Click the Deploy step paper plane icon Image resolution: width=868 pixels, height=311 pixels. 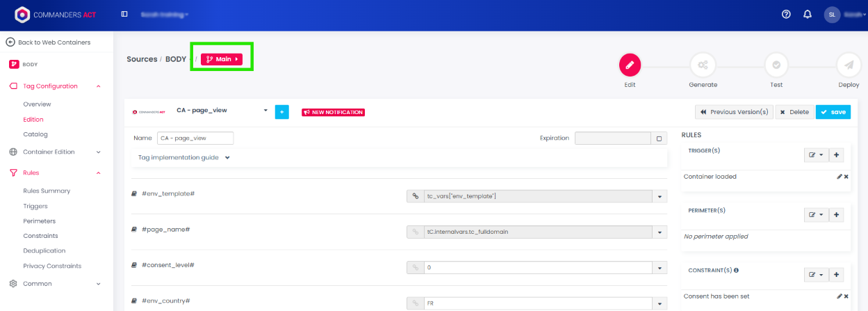click(849, 65)
